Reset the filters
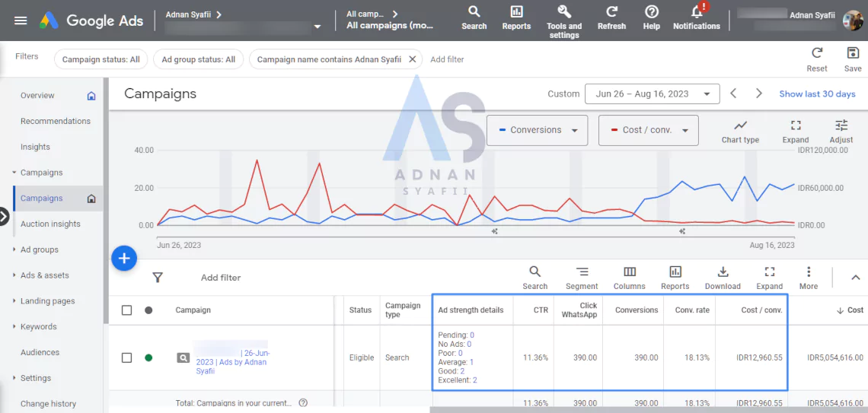 [816, 60]
